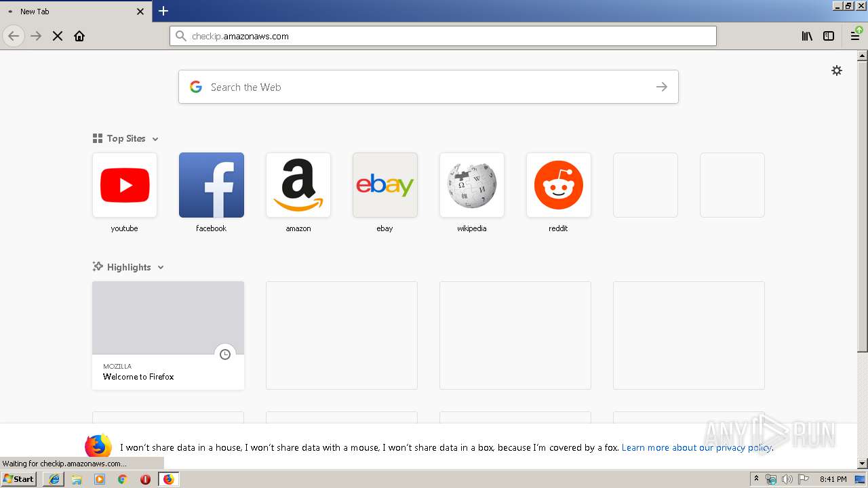This screenshot has height=488, width=868.
Task: Click the 8:41 PM clock
Action: coord(833,479)
